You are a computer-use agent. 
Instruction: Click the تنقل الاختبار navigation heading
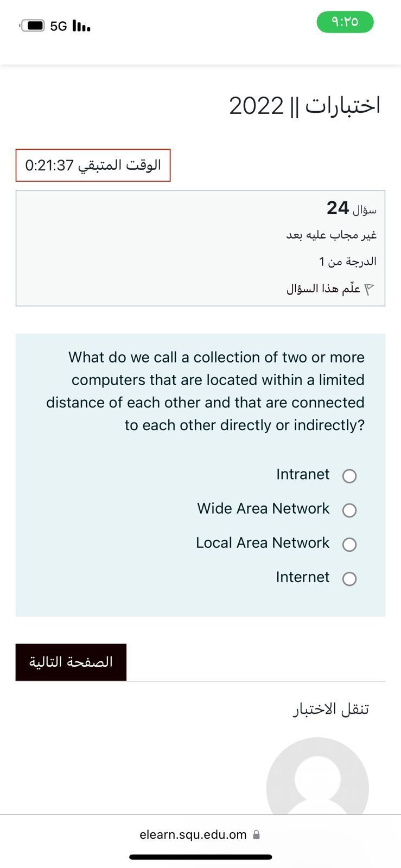pos(330,709)
